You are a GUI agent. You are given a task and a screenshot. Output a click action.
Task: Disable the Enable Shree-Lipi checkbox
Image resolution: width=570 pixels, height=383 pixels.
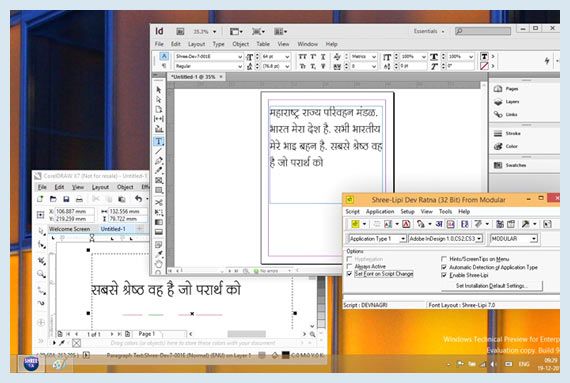coord(444,275)
